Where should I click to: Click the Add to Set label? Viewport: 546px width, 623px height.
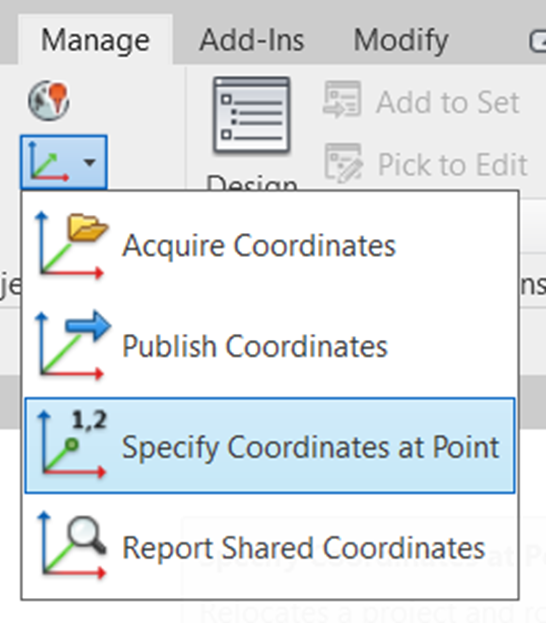pyautogui.click(x=448, y=102)
